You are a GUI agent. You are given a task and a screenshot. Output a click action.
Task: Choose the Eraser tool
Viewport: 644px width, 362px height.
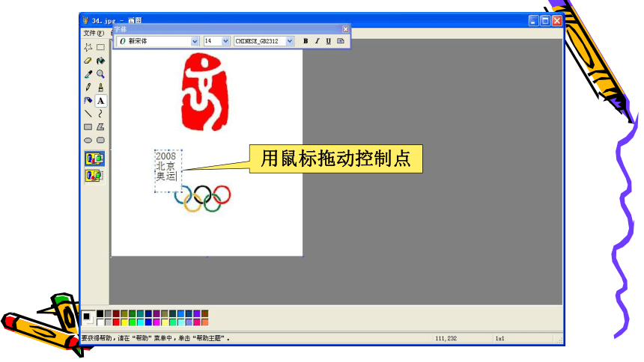88,61
